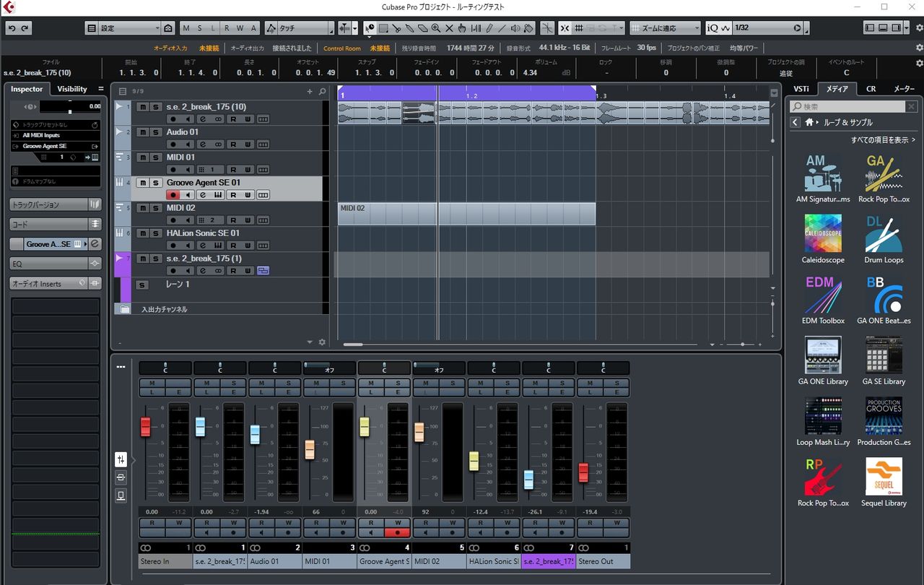Click the Stereo Out volume fader
924x585 pixels.
coord(583,473)
